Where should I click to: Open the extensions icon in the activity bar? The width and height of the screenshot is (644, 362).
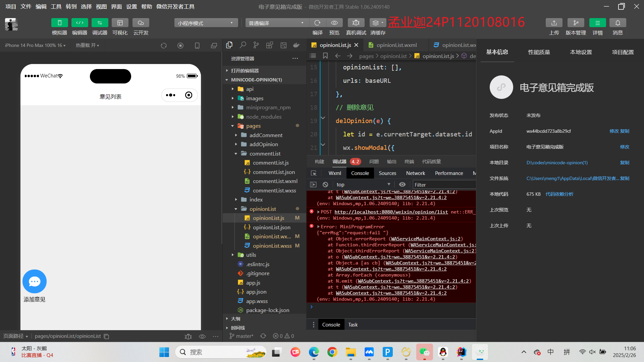click(x=270, y=45)
